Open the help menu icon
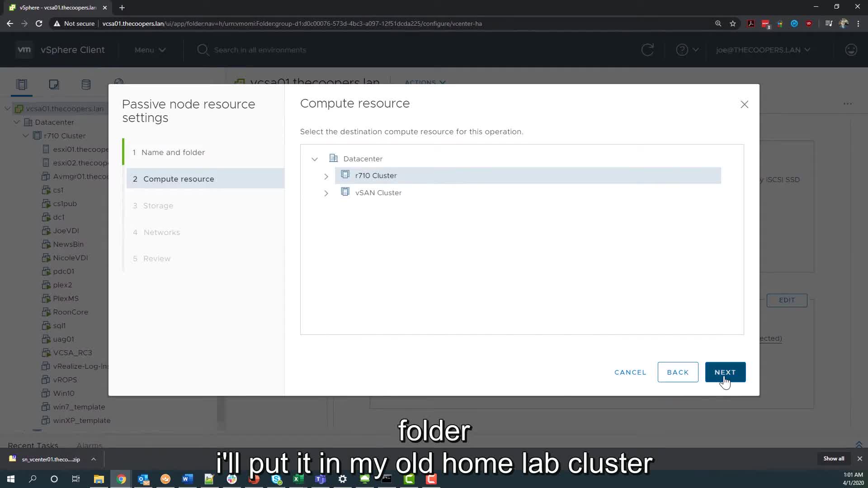 pyautogui.click(x=687, y=50)
